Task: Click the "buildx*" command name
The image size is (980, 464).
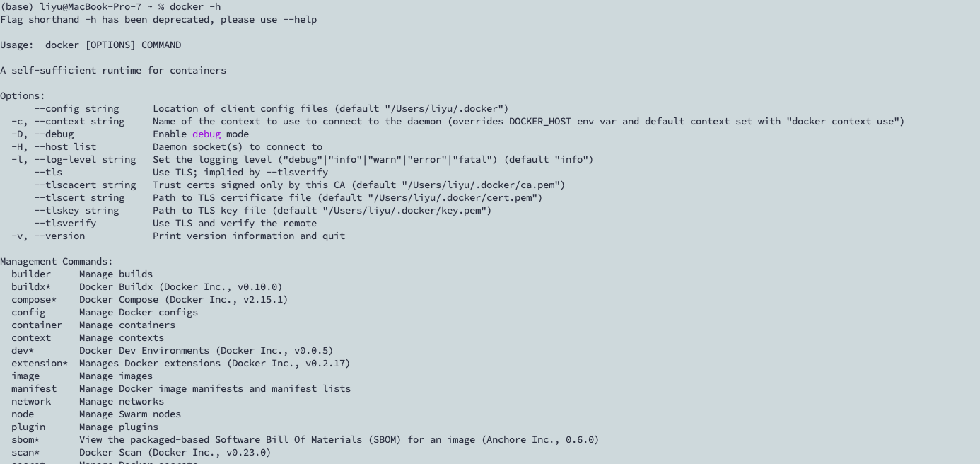Action: (31, 287)
